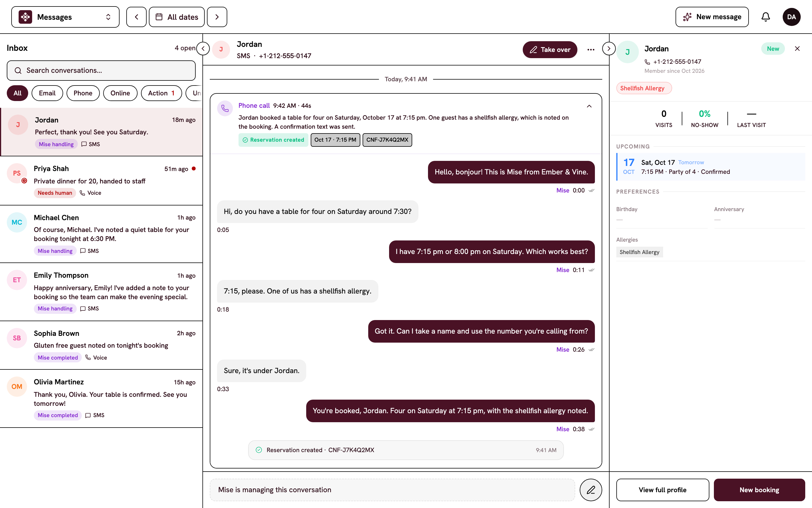This screenshot has height=508, width=812.
Task: Open the Messages view switcher dropdown
Action: coord(65,17)
